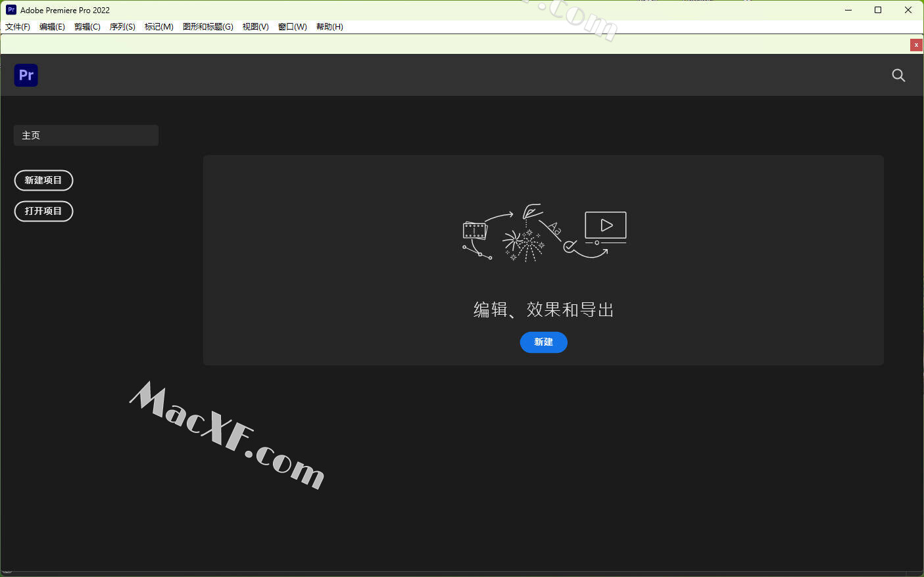The height and width of the screenshot is (577, 924).
Task: Open the 视图(V) menu
Action: tap(255, 27)
